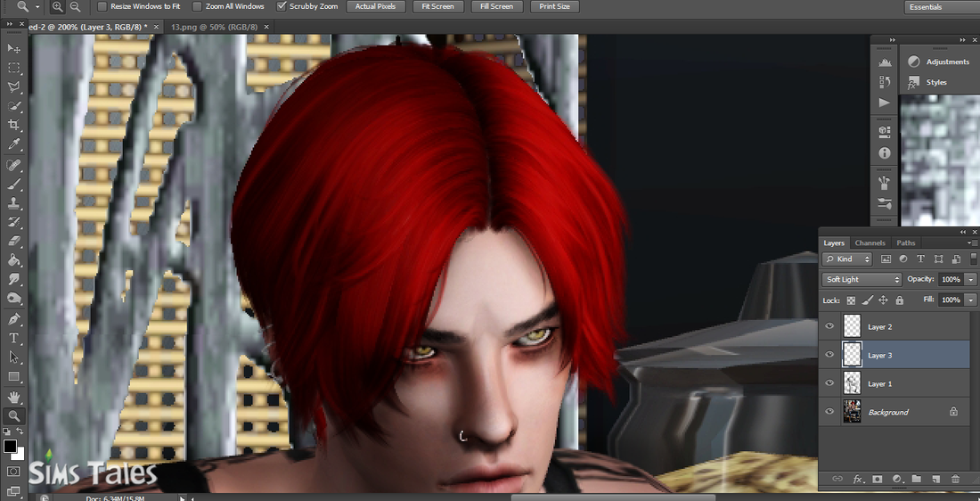Open the History panel icon
The width and height of the screenshot is (980, 501).
[884, 82]
